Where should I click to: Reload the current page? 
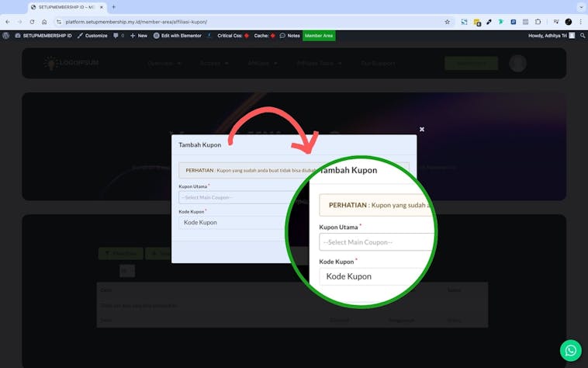pyautogui.click(x=32, y=22)
